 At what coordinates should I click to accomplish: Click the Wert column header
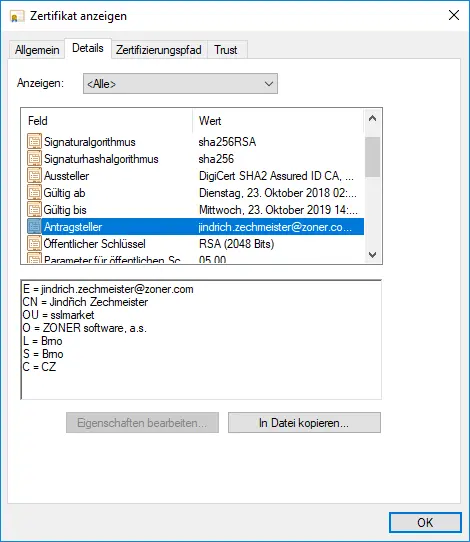pos(278,121)
